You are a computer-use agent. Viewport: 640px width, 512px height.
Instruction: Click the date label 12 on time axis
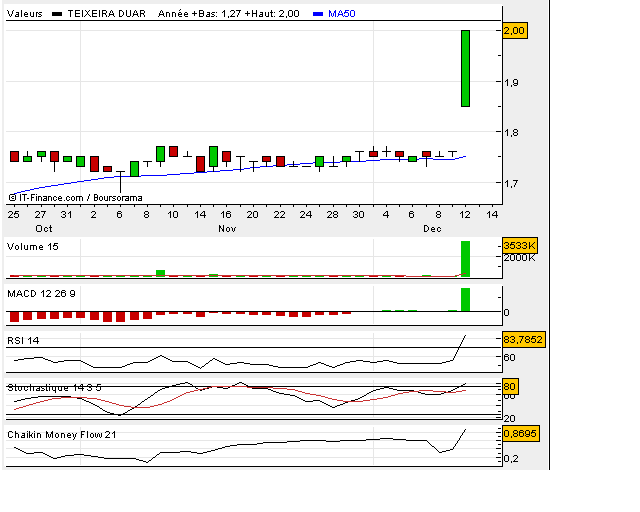465,214
